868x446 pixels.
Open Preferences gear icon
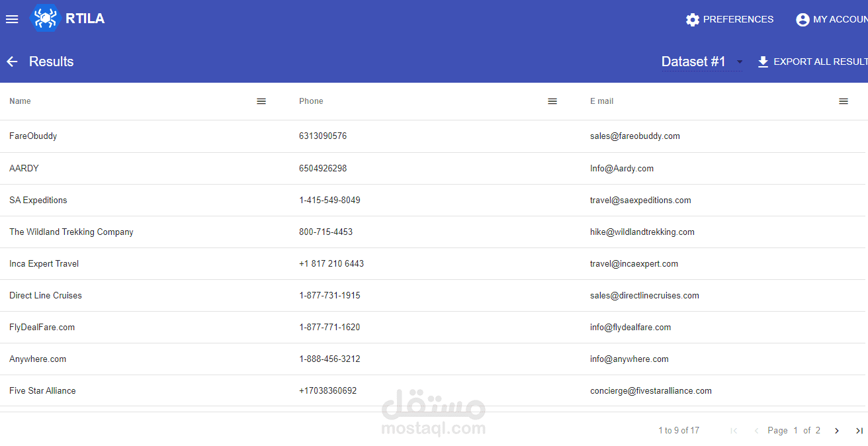coord(693,20)
